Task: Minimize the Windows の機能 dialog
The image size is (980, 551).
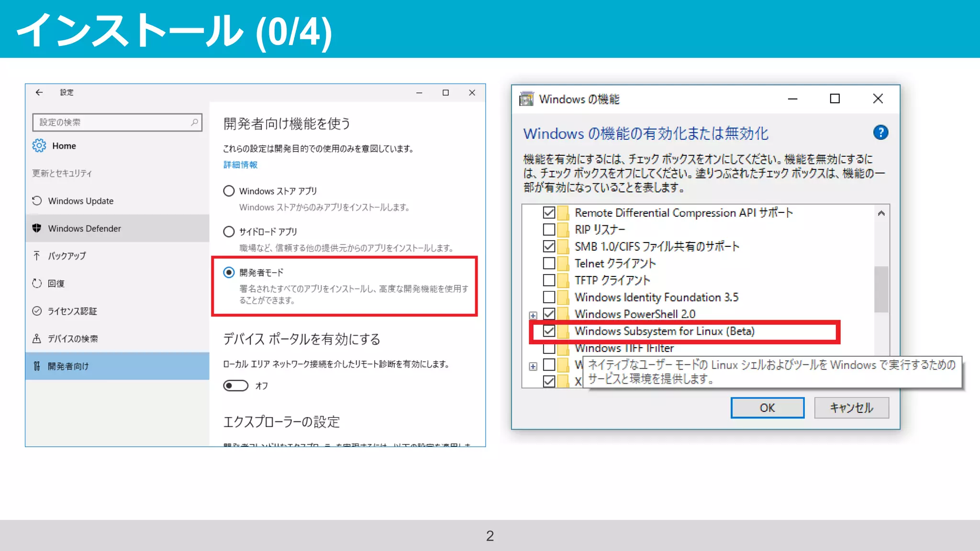Action: tap(793, 99)
